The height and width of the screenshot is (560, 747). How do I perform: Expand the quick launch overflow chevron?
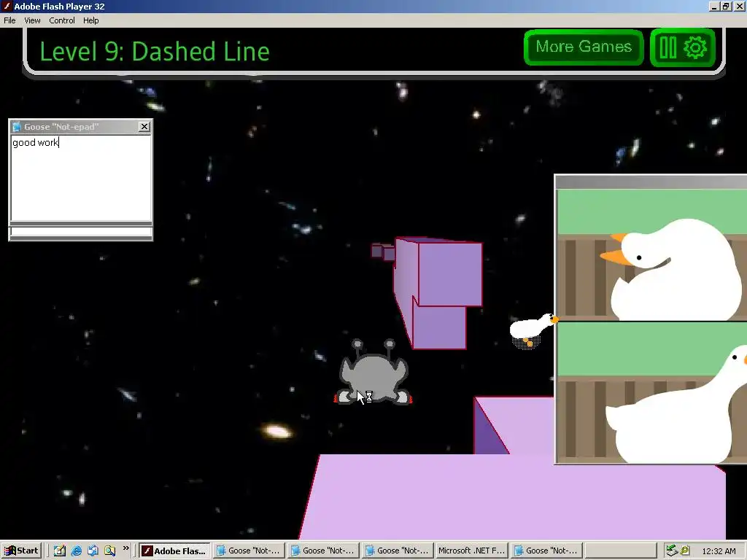click(125, 548)
